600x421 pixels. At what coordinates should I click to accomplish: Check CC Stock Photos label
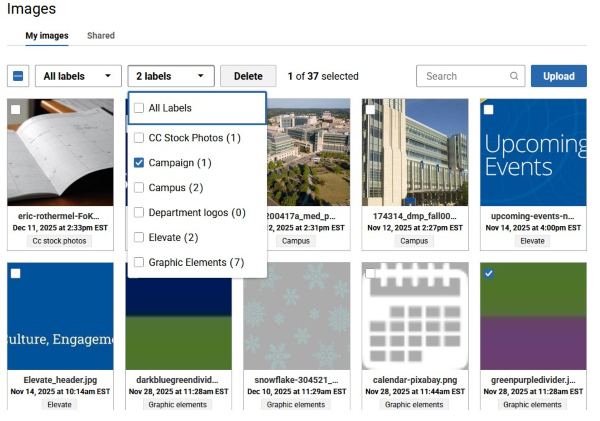[x=139, y=138]
